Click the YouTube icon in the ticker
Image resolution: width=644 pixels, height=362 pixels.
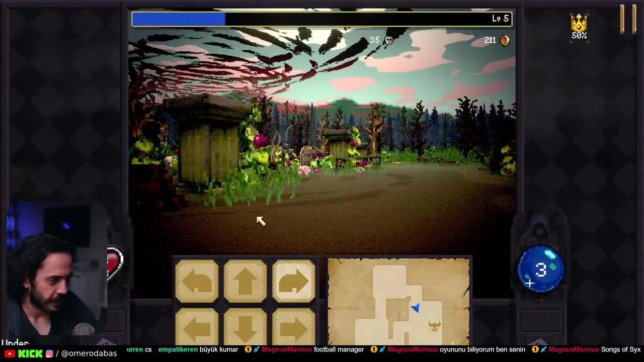10,353
